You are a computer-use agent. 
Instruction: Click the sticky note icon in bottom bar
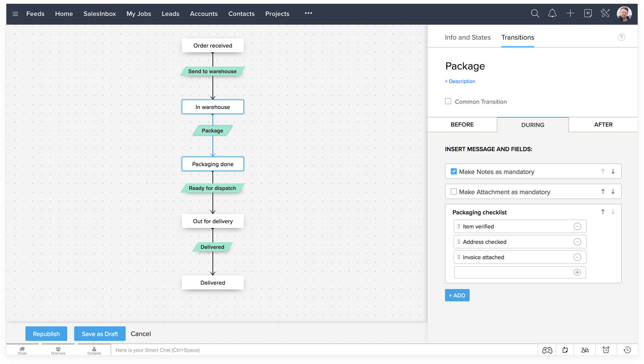pyautogui.click(x=565, y=350)
